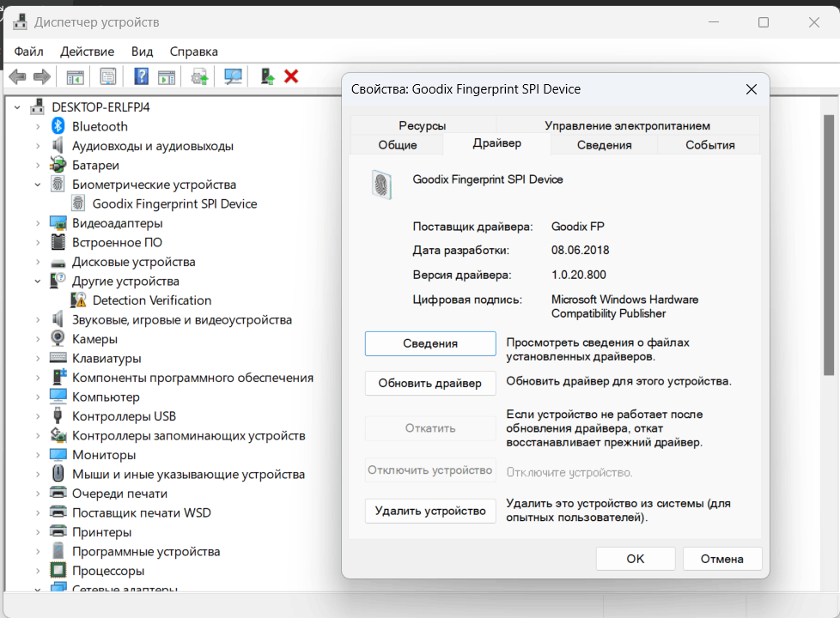
Task: Select the Goodix Fingerprint SPI Device tree item
Action: pos(174,203)
